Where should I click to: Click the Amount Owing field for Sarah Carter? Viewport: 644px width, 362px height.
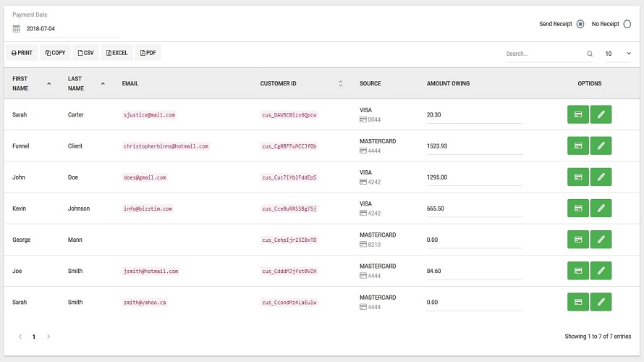click(474, 115)
